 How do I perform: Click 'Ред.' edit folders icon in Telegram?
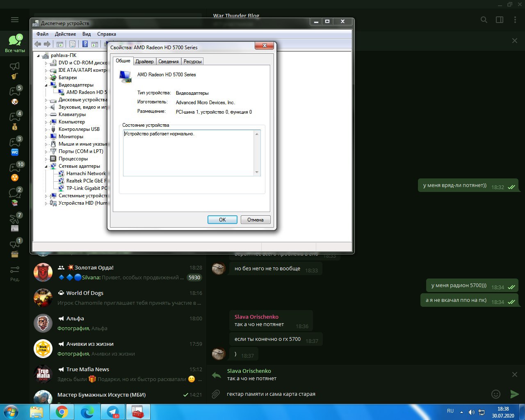15,274
